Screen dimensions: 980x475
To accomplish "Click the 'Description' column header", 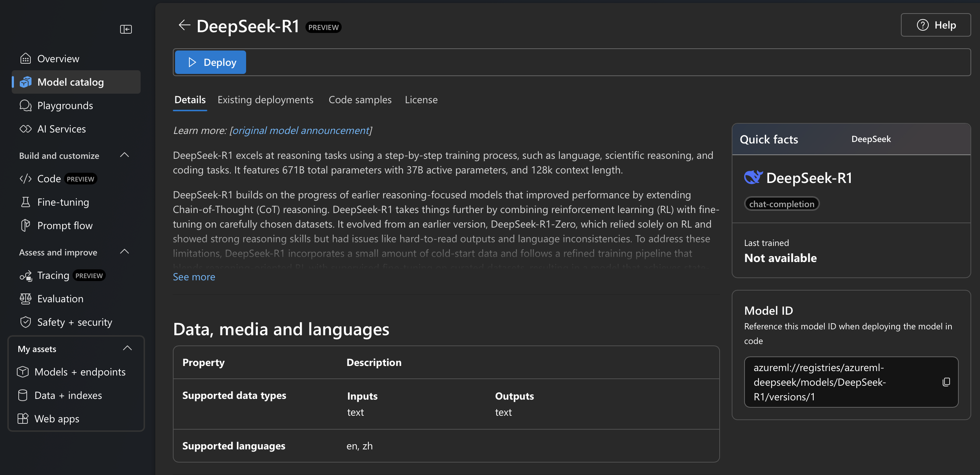I will (374, 362).
